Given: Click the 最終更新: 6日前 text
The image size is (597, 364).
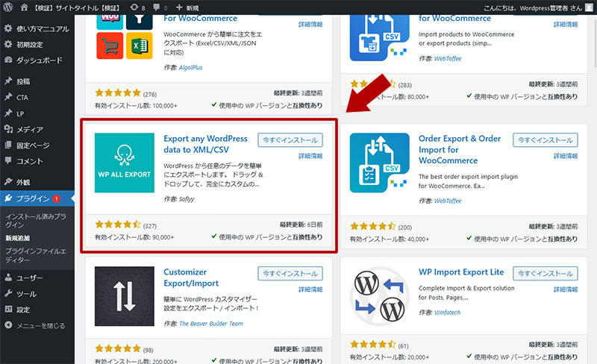Looking at the screenshot, I should pyautogui.click(x=301, y=225).
